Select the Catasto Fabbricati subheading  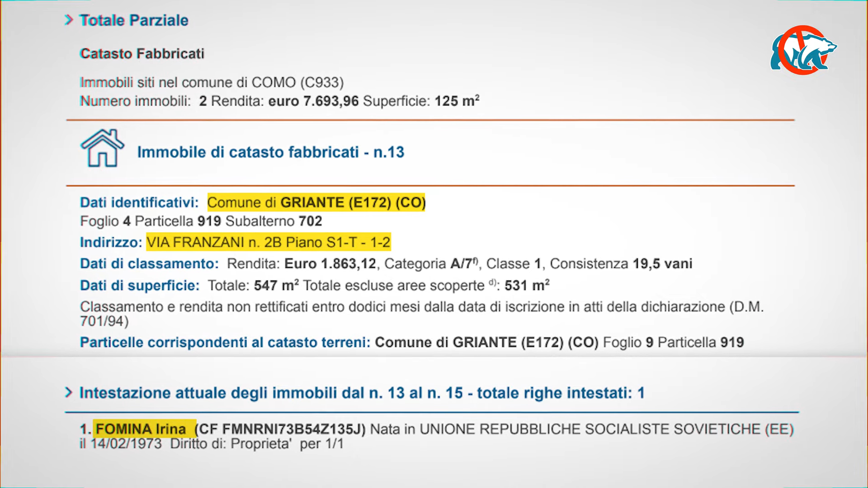142,54
